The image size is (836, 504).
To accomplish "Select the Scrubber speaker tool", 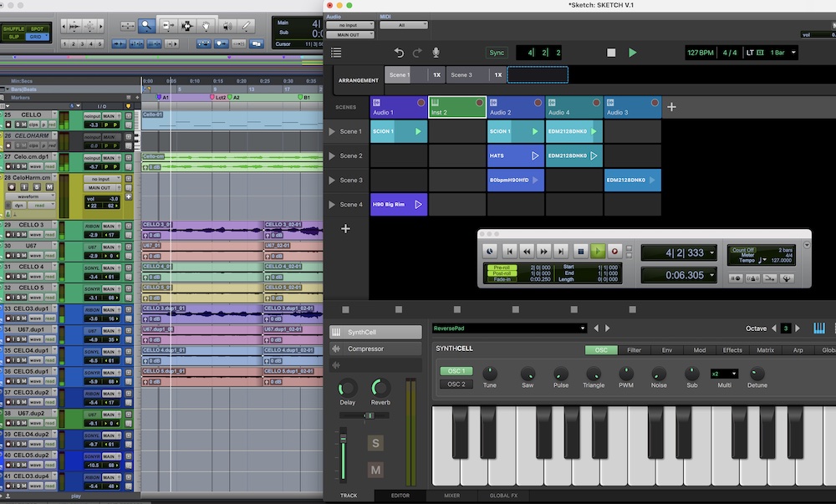I will tap(227, 26).
